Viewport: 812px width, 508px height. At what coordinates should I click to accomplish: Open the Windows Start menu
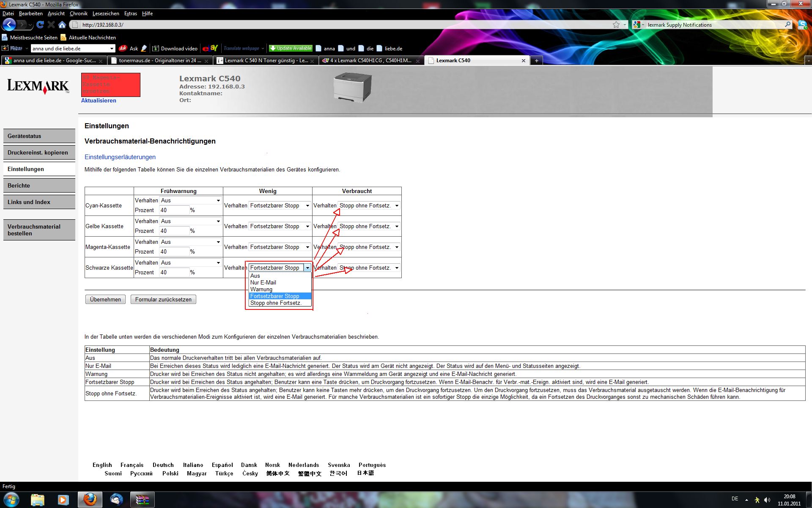[11, 500]
